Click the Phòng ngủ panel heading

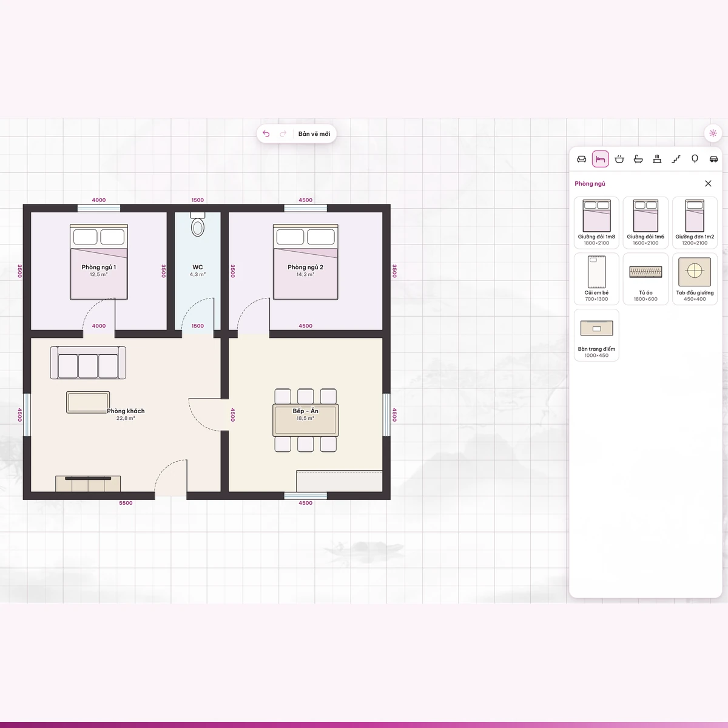[590, 184]
